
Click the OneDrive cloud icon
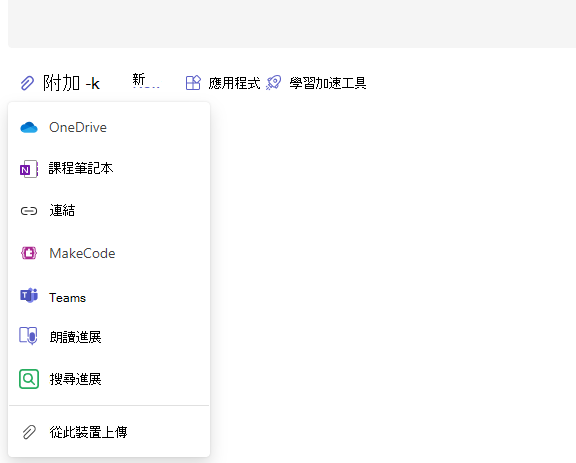click(29, 128)
